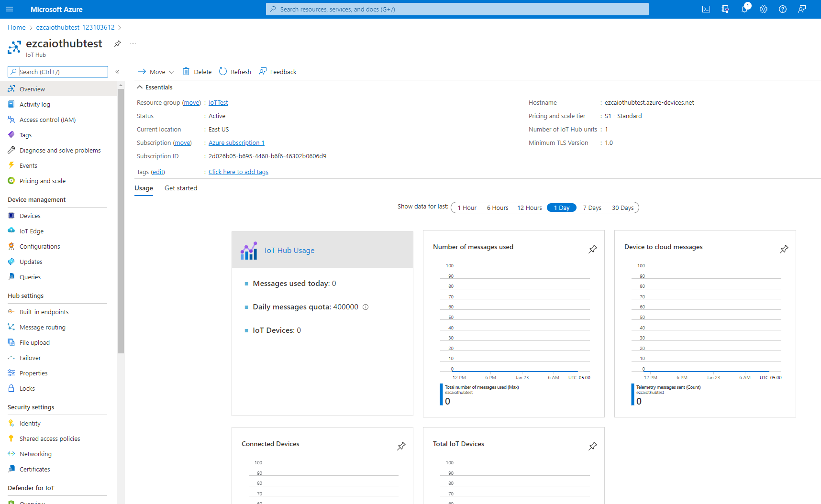Show data for last 6 Hours

(498, 208)
